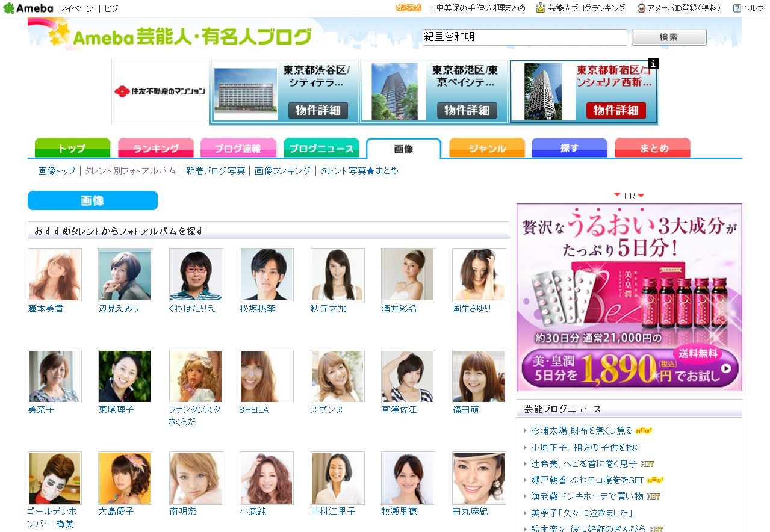Open 田中美保の手作り料理まとめ link
Viewport: 770px width, 532px height.
pyautogui.click(x=477, y=8)
